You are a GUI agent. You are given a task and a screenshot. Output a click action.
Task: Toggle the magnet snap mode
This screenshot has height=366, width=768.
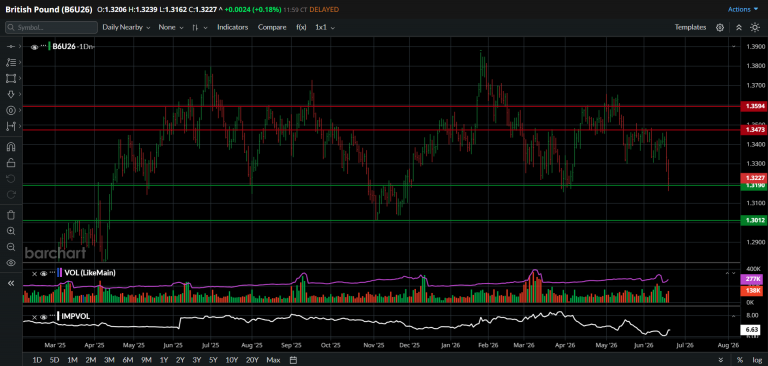coord(11,146)
